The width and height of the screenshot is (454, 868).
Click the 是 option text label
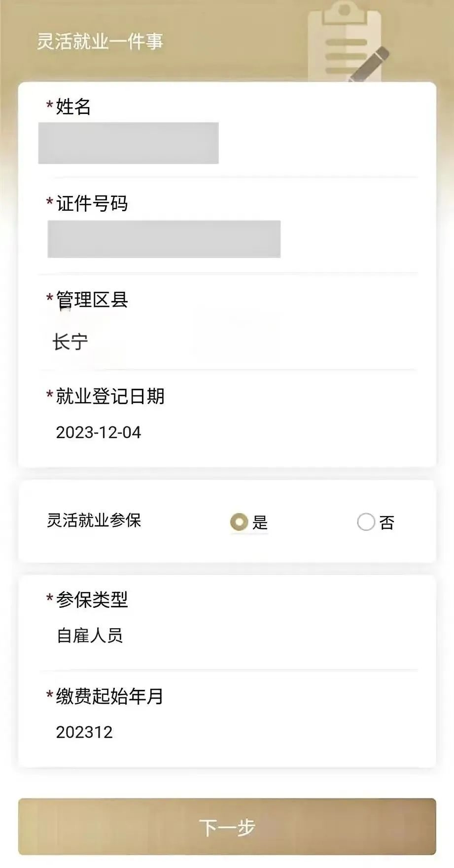(260, 523)
